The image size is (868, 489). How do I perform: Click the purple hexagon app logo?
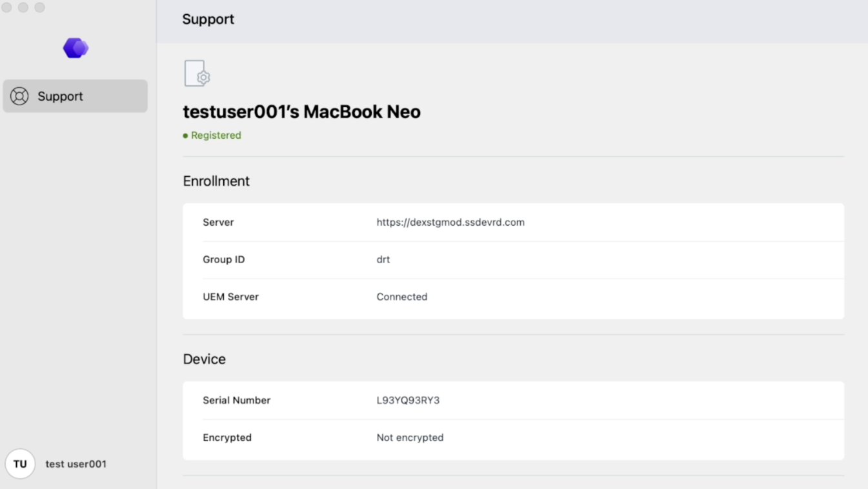(x=76, y=48)
